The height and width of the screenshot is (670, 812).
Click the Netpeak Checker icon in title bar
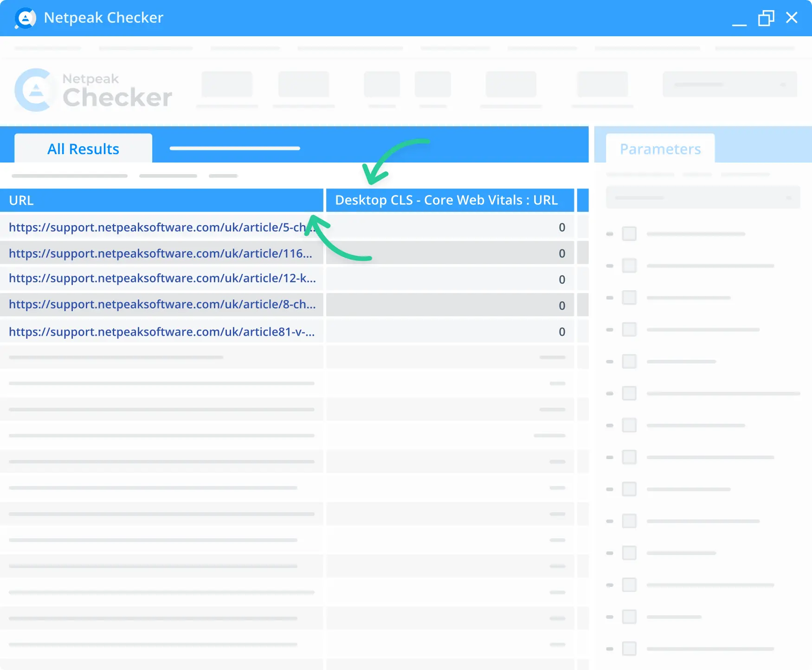tap(26, 18)
